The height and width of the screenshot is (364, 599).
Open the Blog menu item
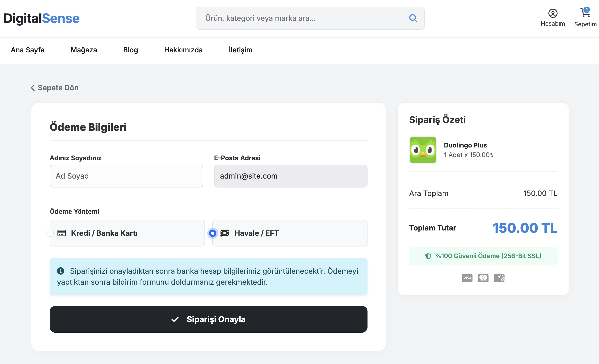coord(131,50)
